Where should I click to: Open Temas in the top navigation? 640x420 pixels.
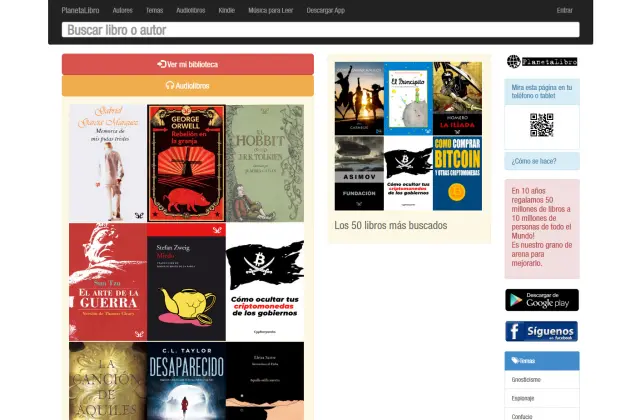pos(154,10)
